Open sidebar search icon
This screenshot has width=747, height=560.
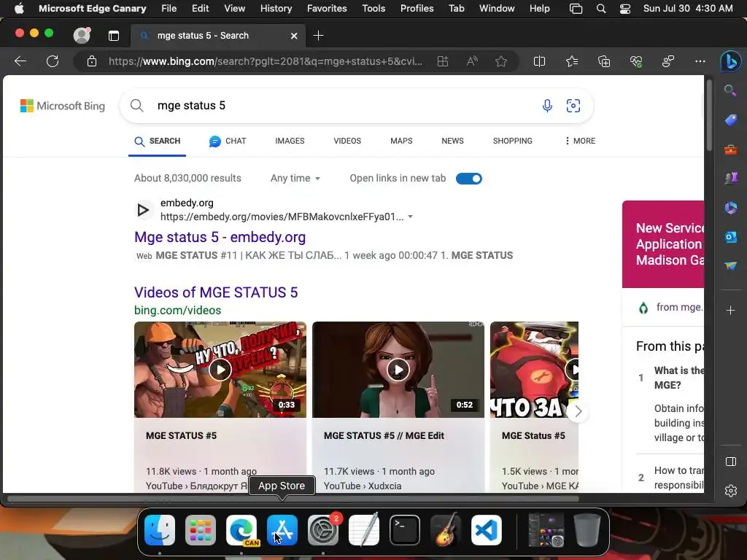tap(729, 90)
